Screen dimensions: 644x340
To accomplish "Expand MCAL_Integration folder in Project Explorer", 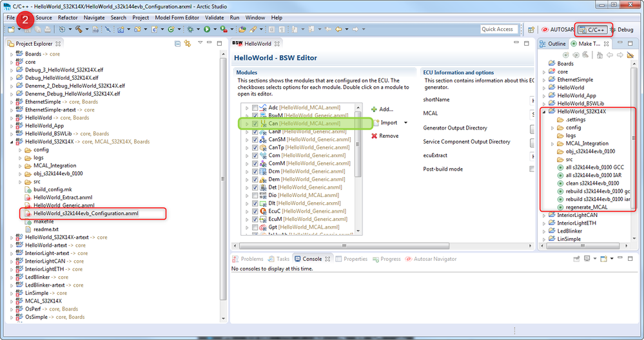I will tap(20, 166).
